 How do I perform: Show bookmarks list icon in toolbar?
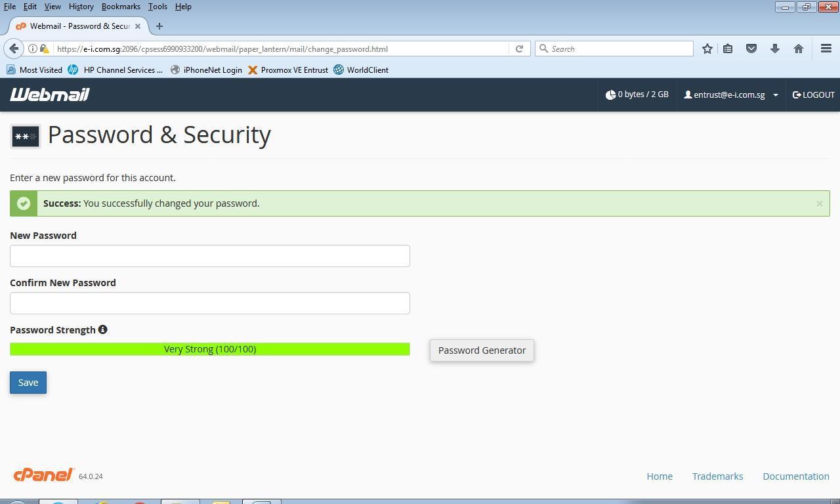point(728,49)
